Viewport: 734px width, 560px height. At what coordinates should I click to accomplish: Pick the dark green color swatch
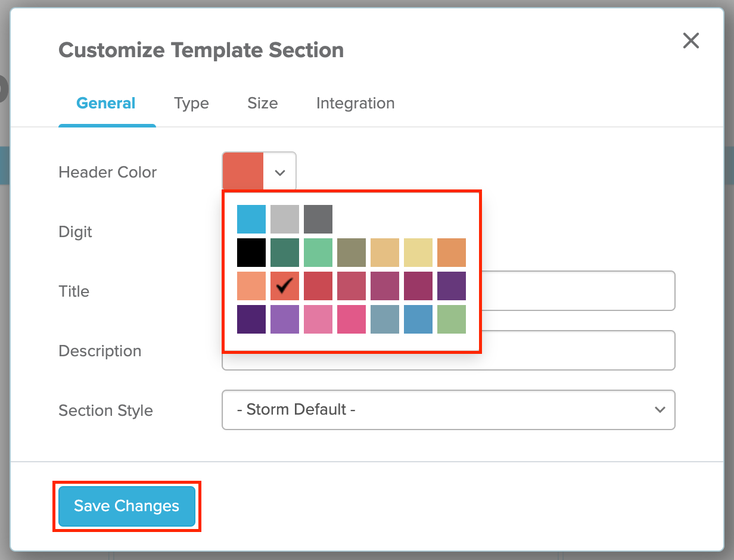(x=285, y=253)
